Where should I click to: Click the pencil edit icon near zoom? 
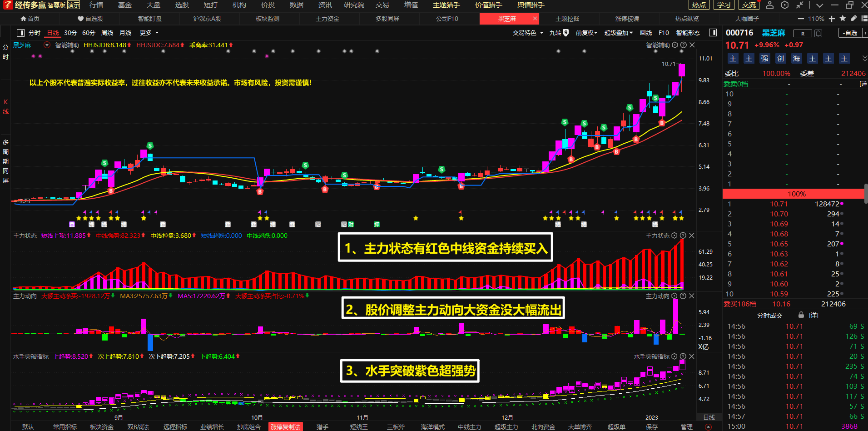[x=853, y=19]
